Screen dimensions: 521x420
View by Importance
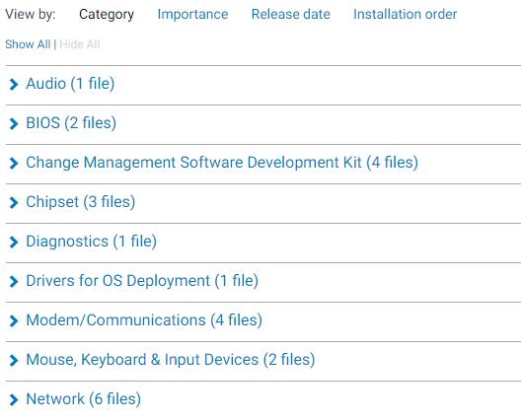(x=192, y=14)
